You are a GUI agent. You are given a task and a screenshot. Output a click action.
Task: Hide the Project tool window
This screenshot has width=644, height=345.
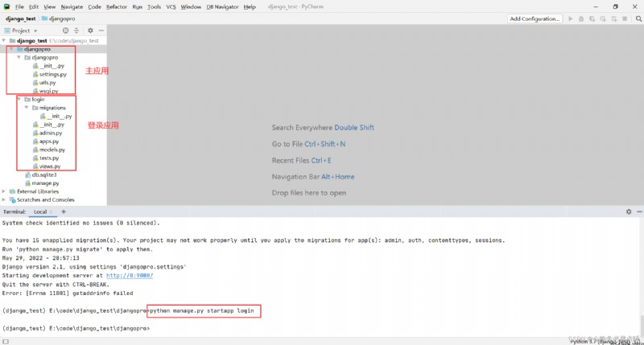click(101, 31)
